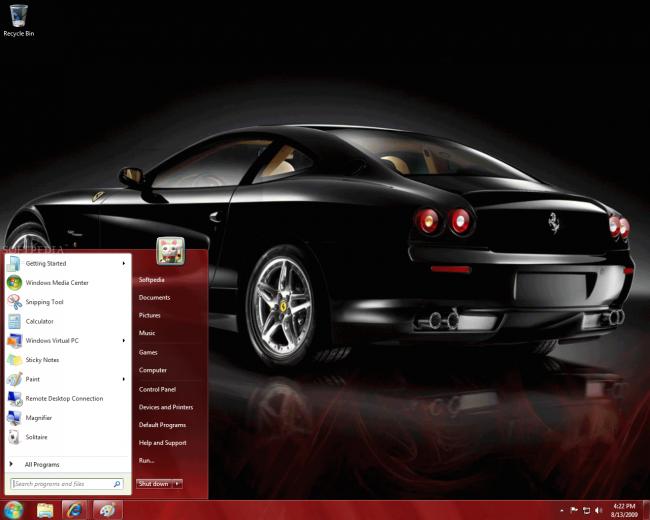Click the volume speaker icon in system tray
This screenshot has height=520, width=650.
[x=598, y=510]
